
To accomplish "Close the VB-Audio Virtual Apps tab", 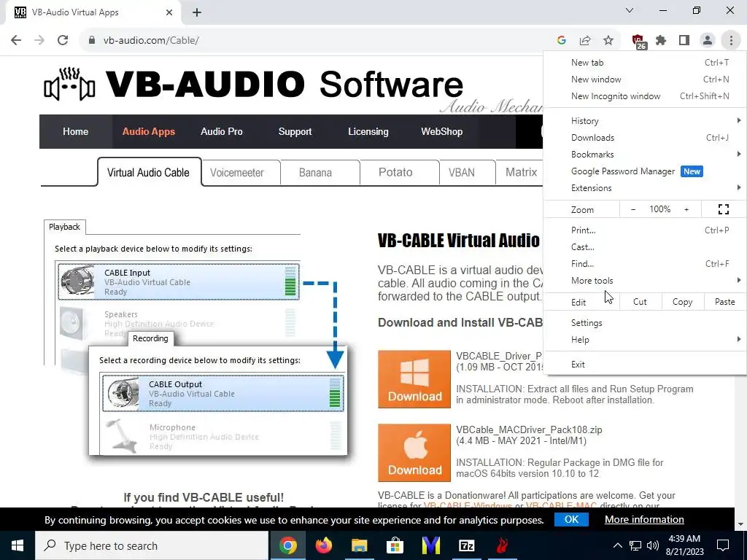I will point(169,12).
